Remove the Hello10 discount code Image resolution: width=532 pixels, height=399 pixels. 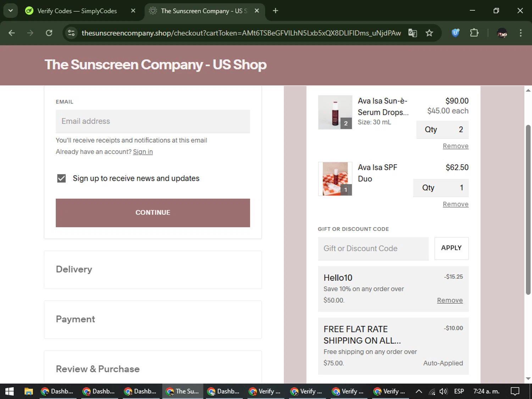tap(450, 300)
